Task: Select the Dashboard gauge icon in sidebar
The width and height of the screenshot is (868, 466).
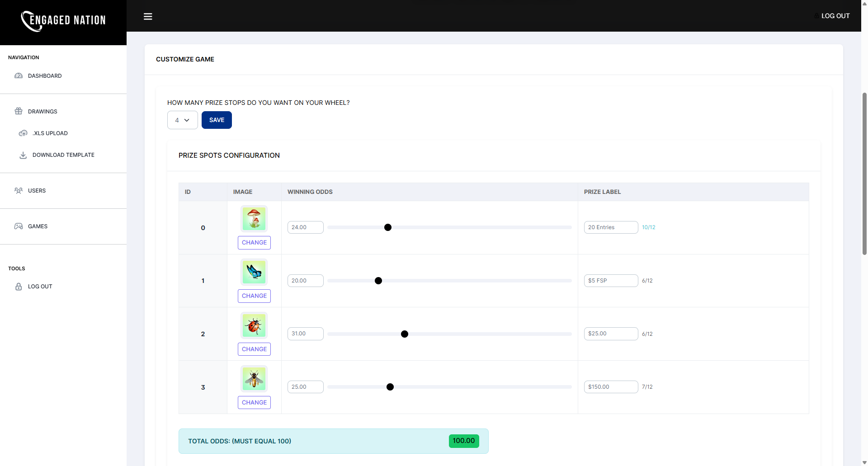Action: tap(18, 75)
